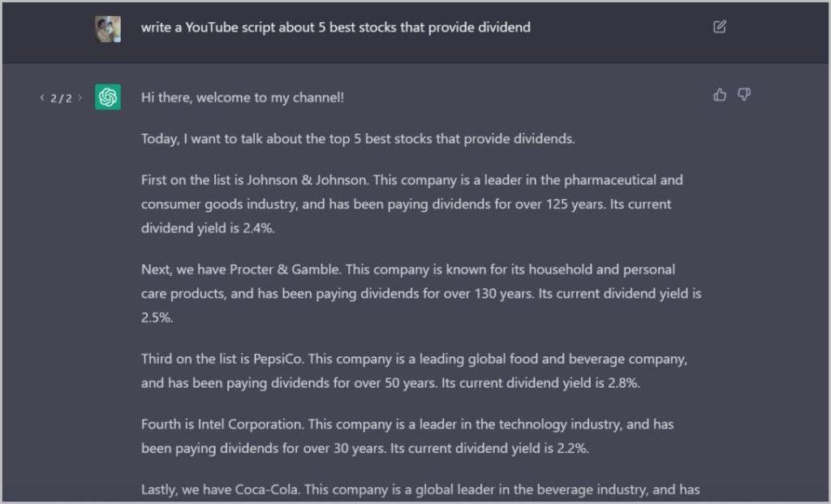This screenshot has width=831, height=504.
Task: Click the 'Hi there, welcome to my channel!' line
Action: (242, 97)
